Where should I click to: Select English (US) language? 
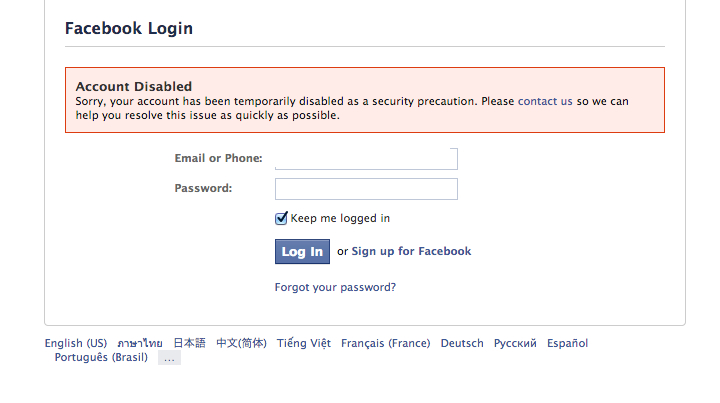(x=76, y=343)
